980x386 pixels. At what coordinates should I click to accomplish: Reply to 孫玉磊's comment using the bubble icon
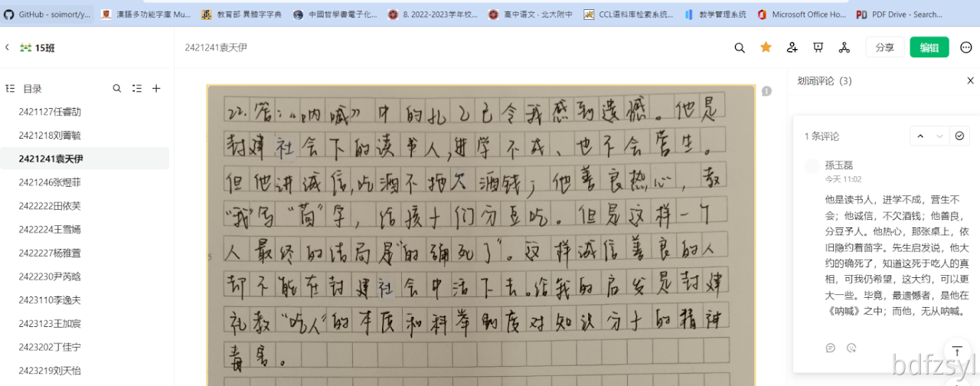pos(831,348)
